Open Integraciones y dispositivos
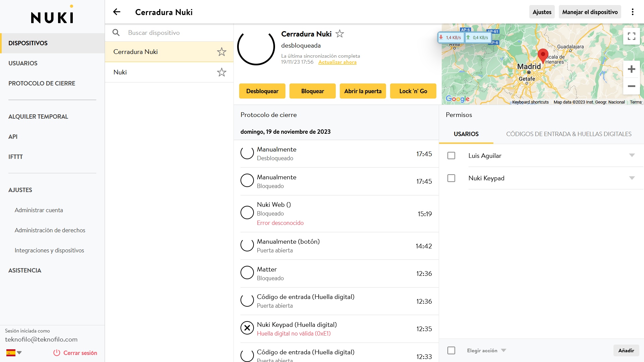644x362 pixels. tap(52, 250)
